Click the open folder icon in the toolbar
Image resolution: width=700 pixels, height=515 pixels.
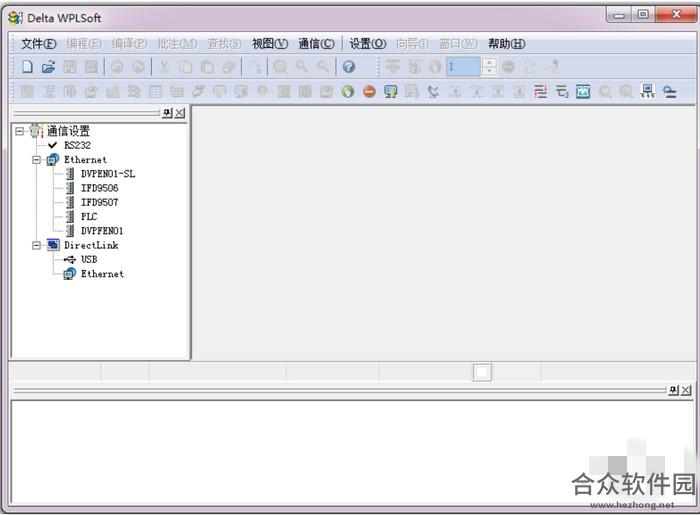(48, 67)
